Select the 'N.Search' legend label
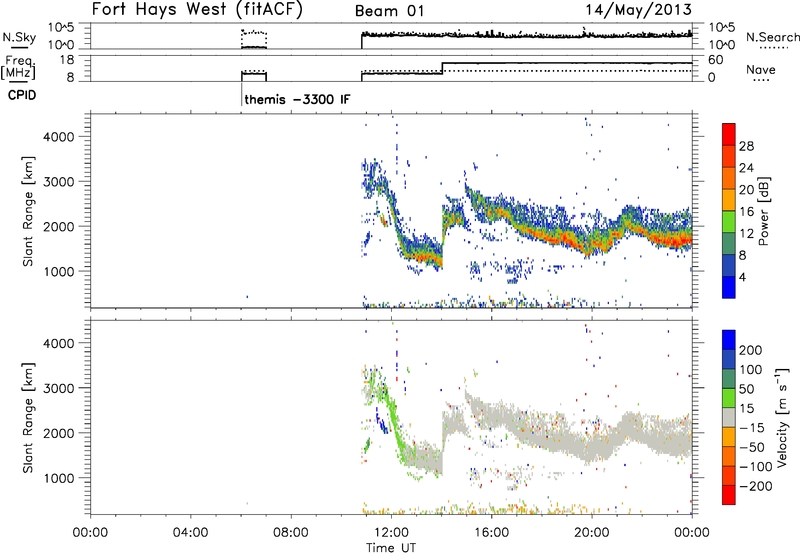 pos(772,37)
